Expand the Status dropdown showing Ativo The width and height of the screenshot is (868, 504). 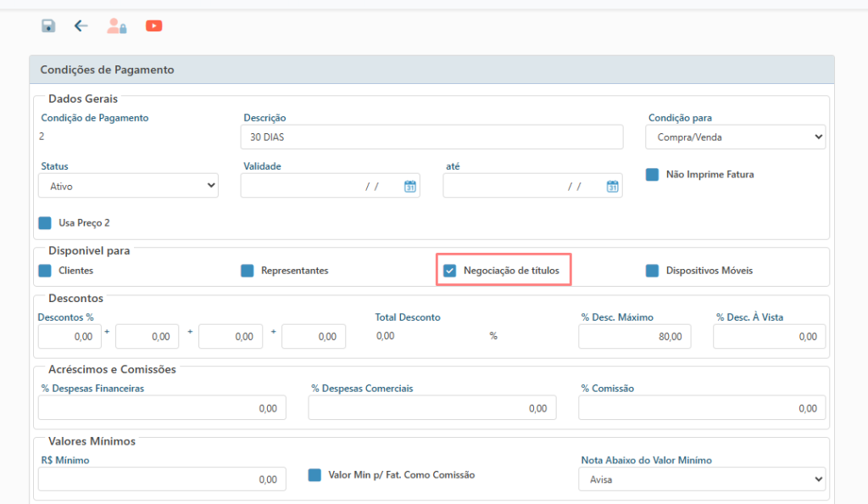(x=129, y=186)
